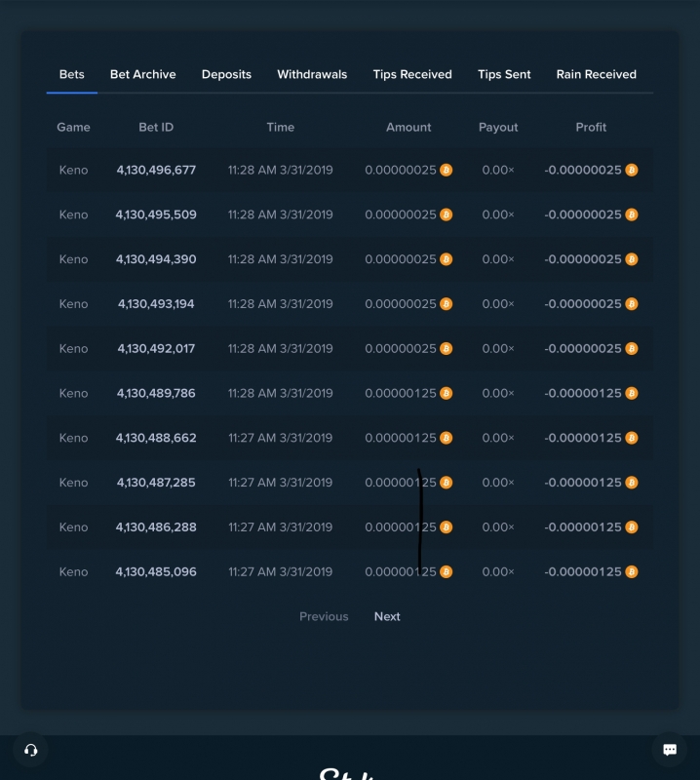Click bitcoin icon in amount of bet 4,130,494,390
This screenshot has height=780, width=700.
pos(447,259)
